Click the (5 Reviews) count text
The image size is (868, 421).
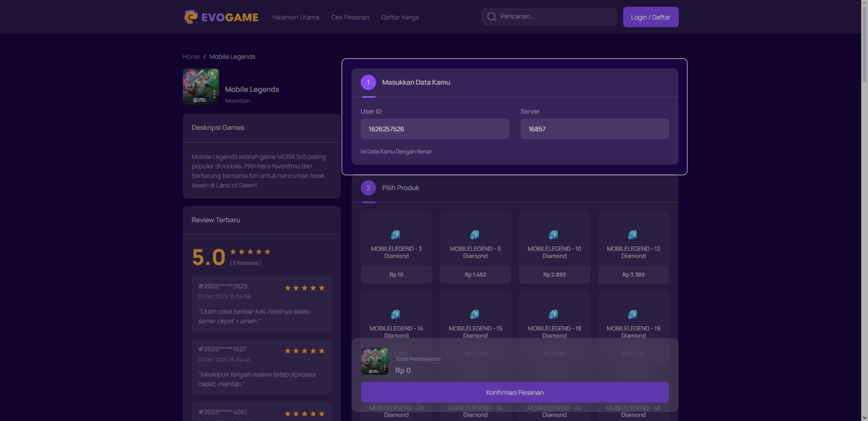pyautogui.click(x=245, y=263)
